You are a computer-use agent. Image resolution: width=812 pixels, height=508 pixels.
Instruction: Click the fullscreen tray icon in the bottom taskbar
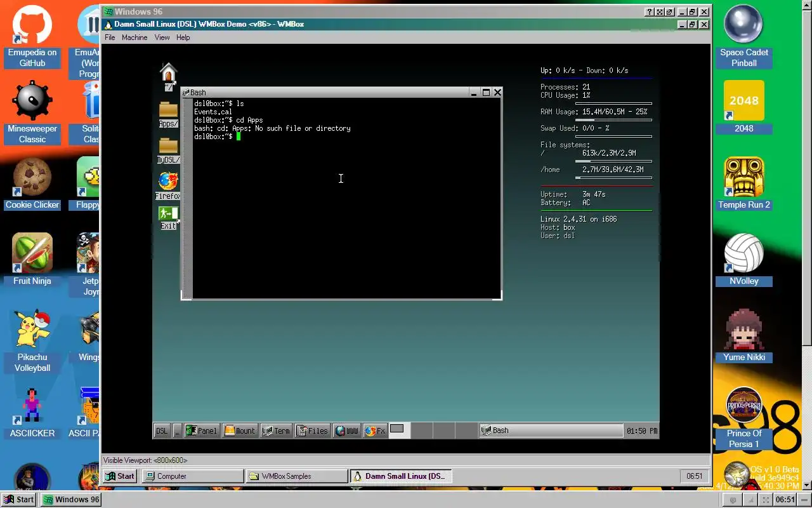tap(766, 500)
